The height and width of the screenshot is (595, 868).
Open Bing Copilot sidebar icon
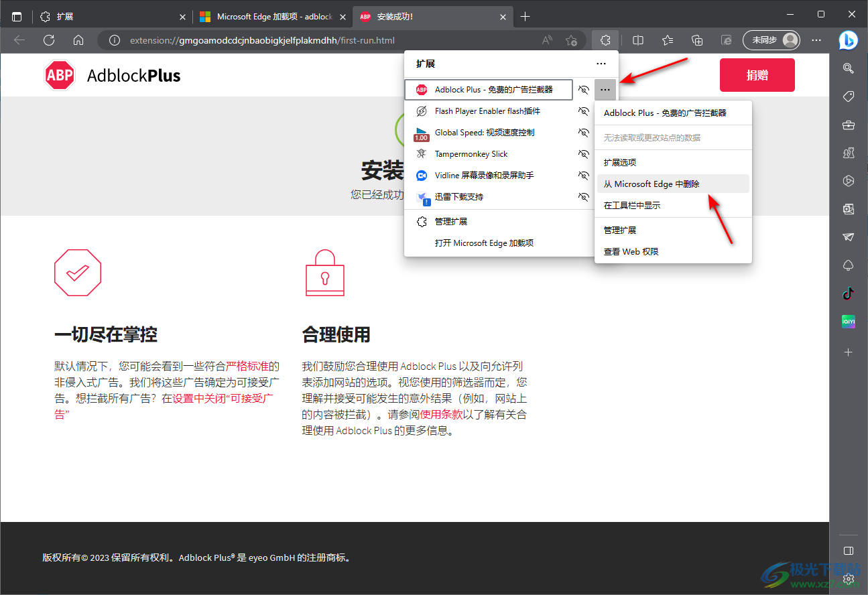[849, 40]
